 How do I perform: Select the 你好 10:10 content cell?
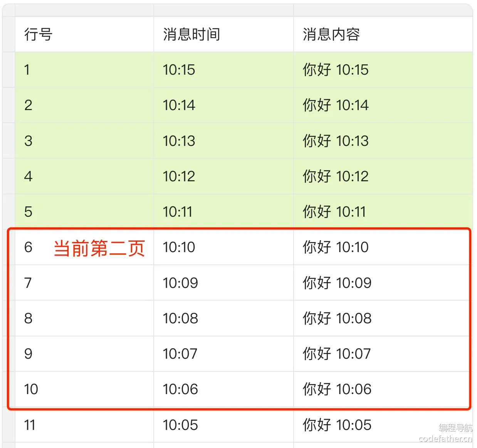383,247
